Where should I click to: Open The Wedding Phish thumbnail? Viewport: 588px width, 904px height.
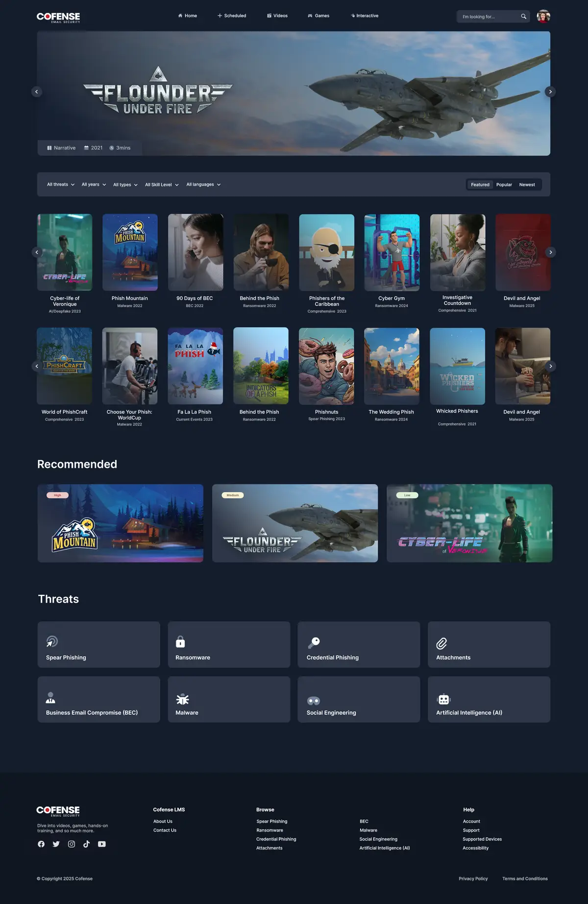click(392, 366)
